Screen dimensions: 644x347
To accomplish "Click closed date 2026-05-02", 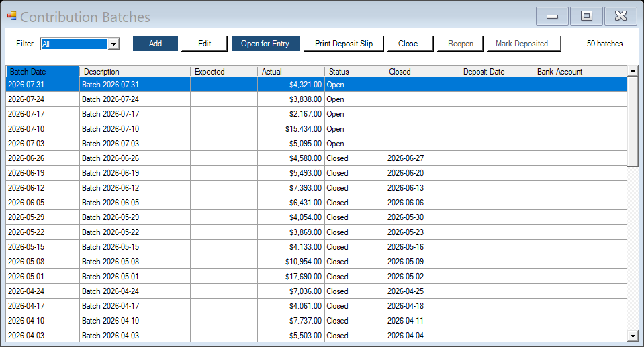I will click(x=422, y=277).
